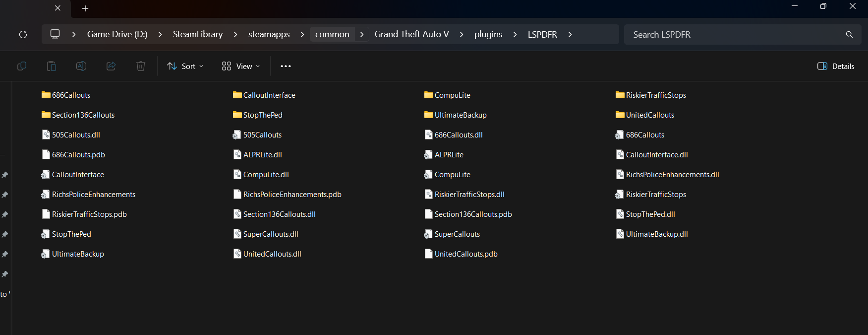868x335 pixels.
Task: Navigate to Grand Theft Auto V breadcrumb
Action: (x=411, y=34)
